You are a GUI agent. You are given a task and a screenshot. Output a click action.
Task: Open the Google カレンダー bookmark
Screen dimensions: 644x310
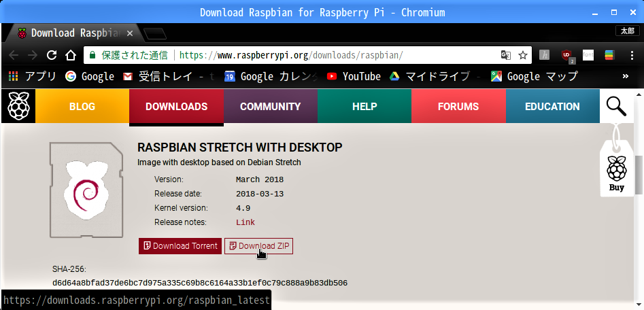pos(271,76)
